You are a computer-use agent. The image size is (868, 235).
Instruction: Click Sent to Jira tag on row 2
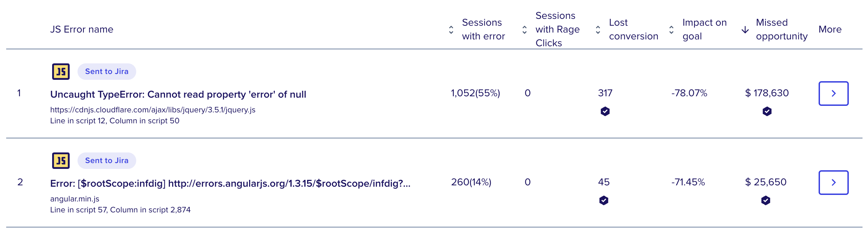click(x=107, y=161)
